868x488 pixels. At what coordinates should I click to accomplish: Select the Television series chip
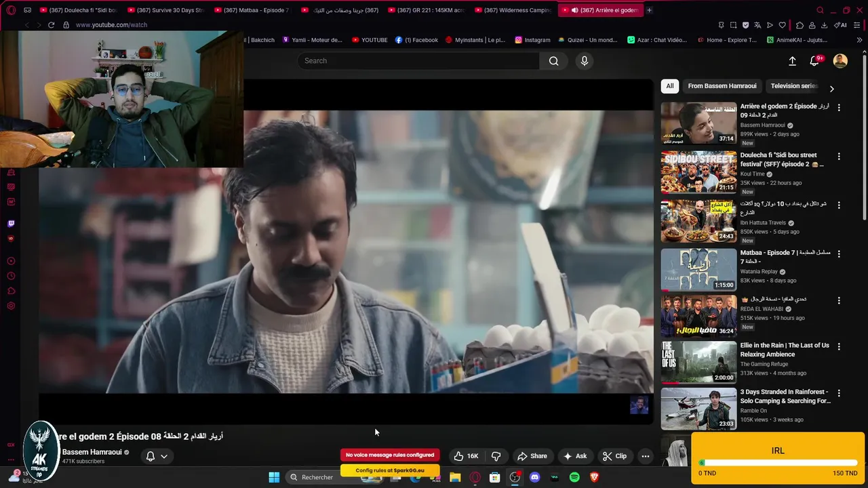pyautogui.click(x=794, y=86)
